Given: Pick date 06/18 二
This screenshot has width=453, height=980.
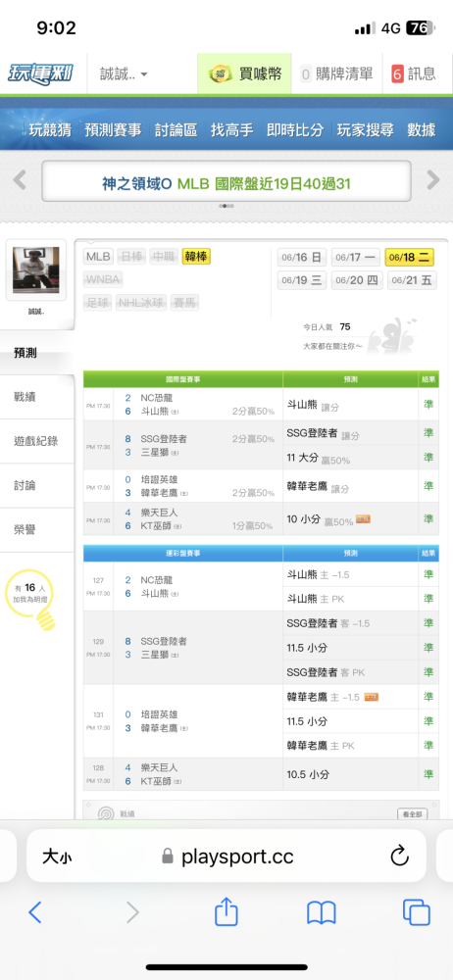Looking at the screenshot, I should [x=410, y=257].
